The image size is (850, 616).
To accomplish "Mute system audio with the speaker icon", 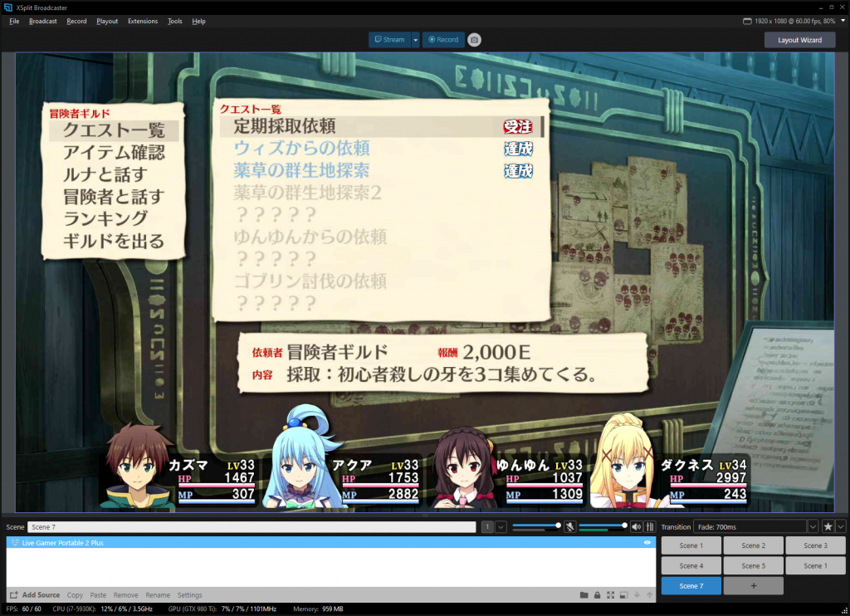I will click(637, 526).
